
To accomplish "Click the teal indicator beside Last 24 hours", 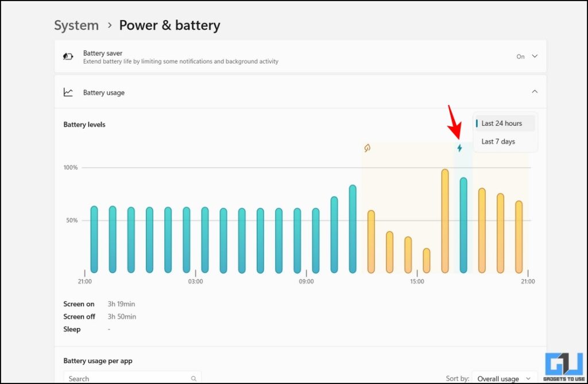I will coord(477,123).
